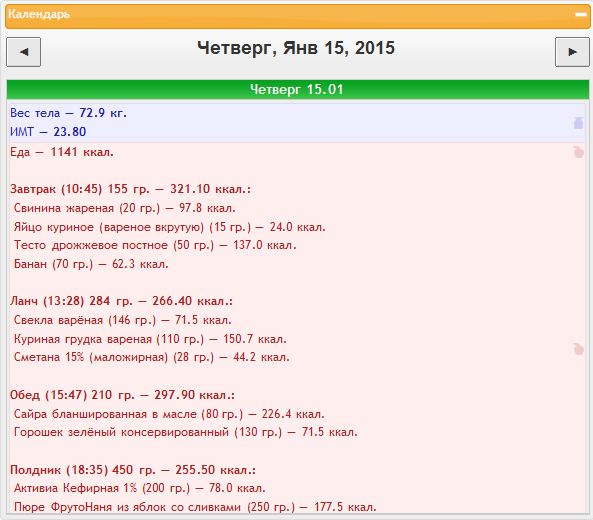Open the Еда 1141 ккал summary

click(62, 152)
